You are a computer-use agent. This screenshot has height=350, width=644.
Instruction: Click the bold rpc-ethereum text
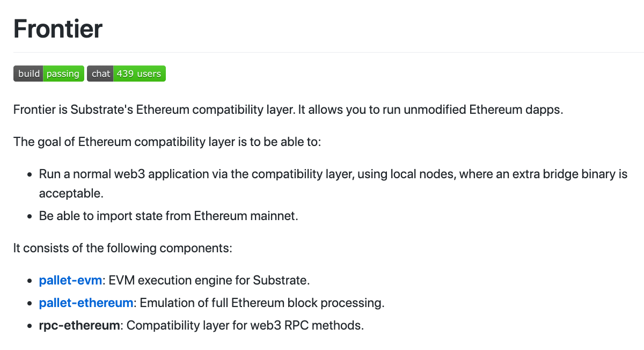[x=79, y=325]
